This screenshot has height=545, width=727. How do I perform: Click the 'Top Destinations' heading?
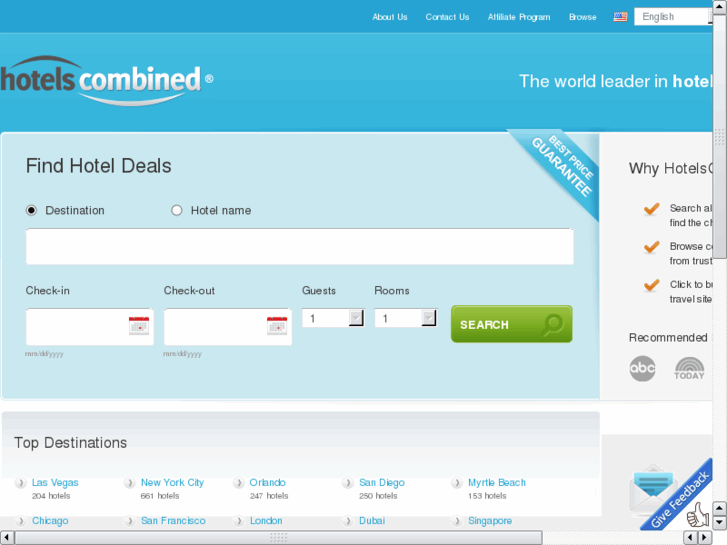pos(70,442)
